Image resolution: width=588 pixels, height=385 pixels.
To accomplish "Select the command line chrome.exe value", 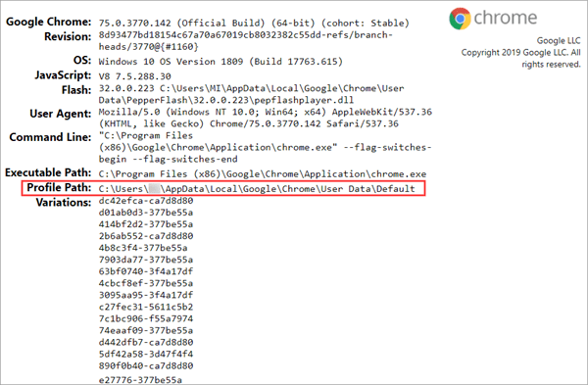I will (x=266, y=147).
